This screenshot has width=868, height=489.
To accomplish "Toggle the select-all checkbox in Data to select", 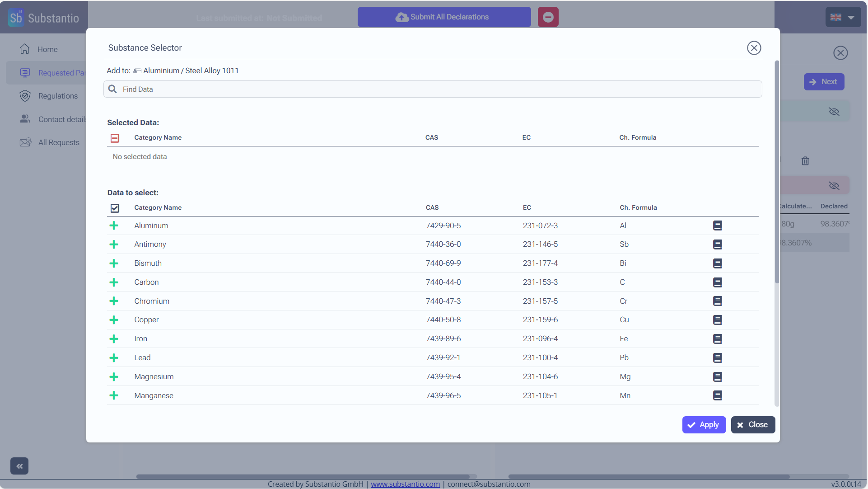I will pos(115,208).
